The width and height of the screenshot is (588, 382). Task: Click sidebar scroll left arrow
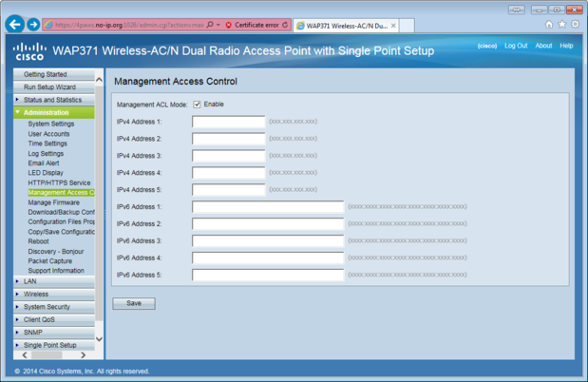(25, 355)
